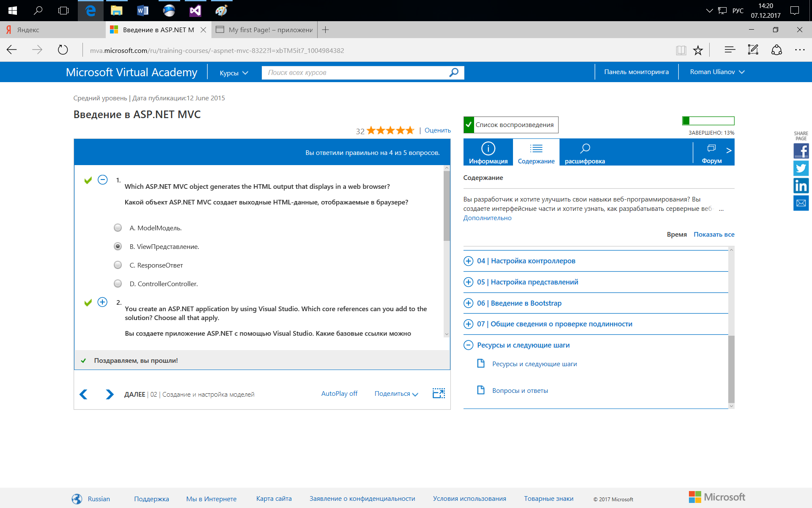Click Оценить rating link

pyautogui.click(x=438, y=130)
